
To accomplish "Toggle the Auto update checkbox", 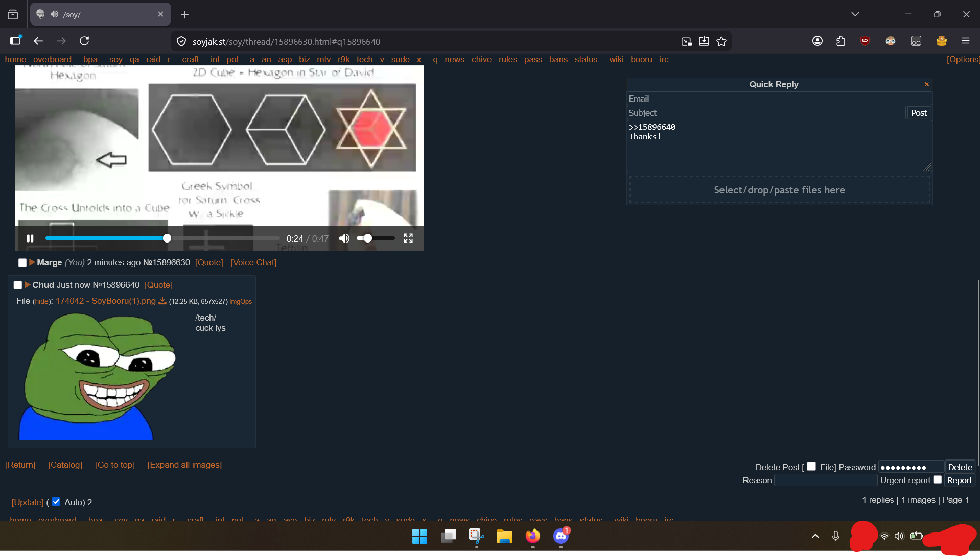I will coord(56,502).
